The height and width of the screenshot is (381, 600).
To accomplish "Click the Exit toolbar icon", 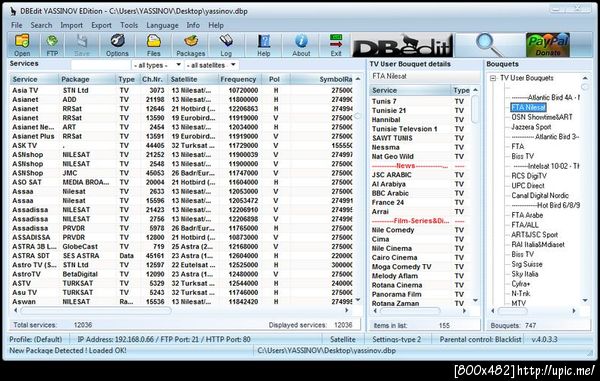I will [x=336, y=45].
